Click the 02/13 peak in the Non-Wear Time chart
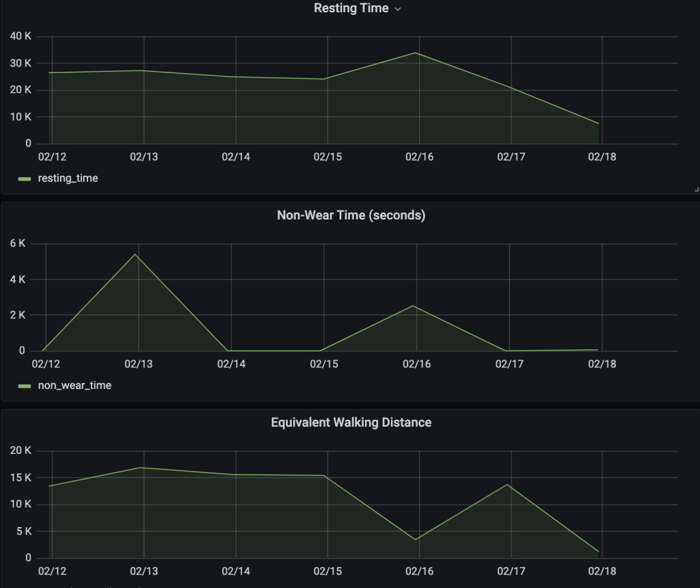The height and width of the screenshot is (588, 700). [135, 254]
